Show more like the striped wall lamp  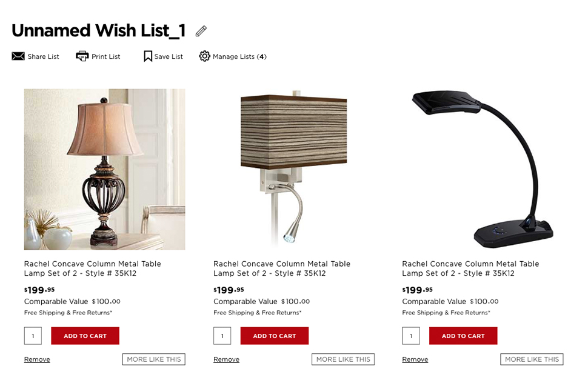[343, 359]
